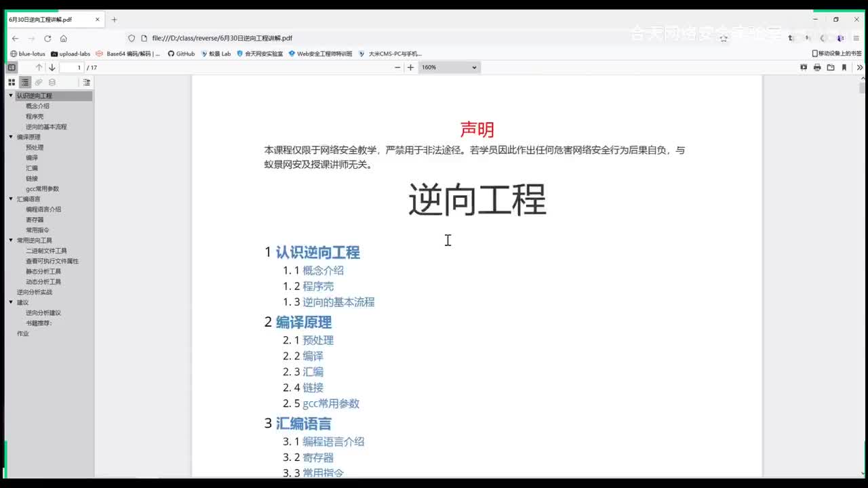Select 书籍推荐 in the outline
868x488 pixels.
pyautogui.click(x=39, y=323)
